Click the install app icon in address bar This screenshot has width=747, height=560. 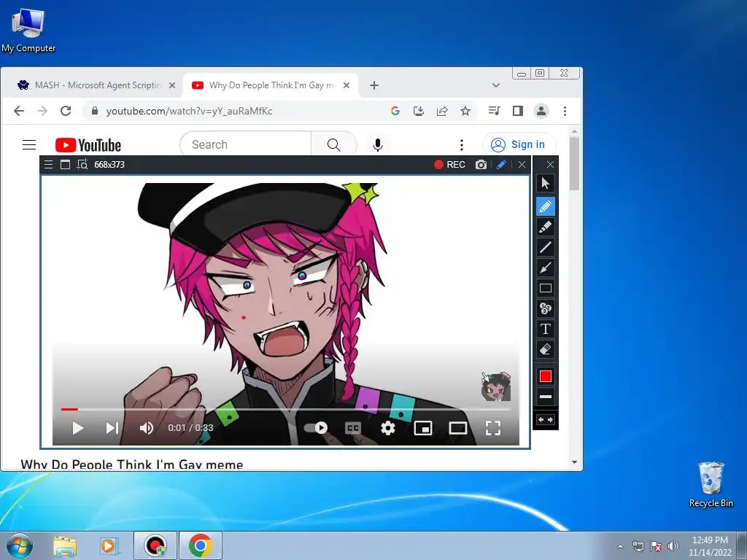(x=418, y=111)
